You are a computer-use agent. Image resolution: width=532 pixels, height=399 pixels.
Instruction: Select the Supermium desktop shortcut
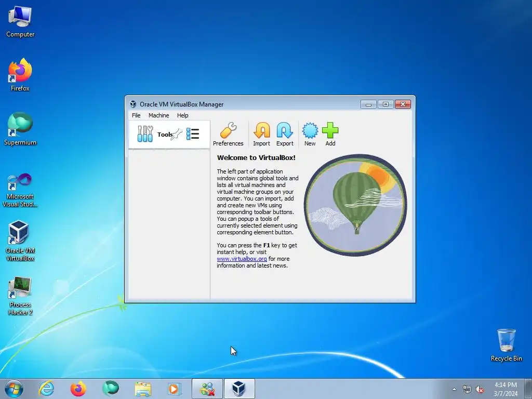[x=20, y=129]
